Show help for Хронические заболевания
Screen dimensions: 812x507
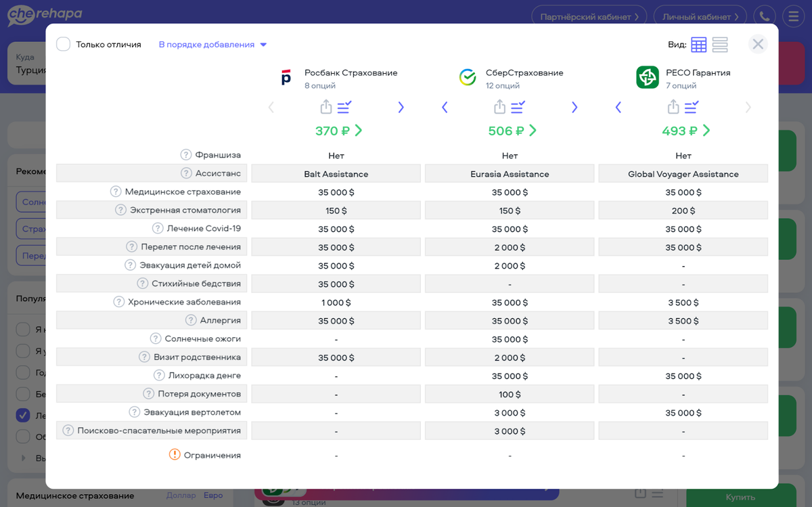pos(119,302)
